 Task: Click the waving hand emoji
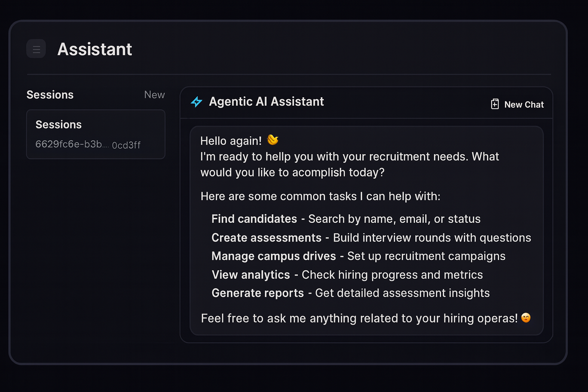tap(273, 140)
